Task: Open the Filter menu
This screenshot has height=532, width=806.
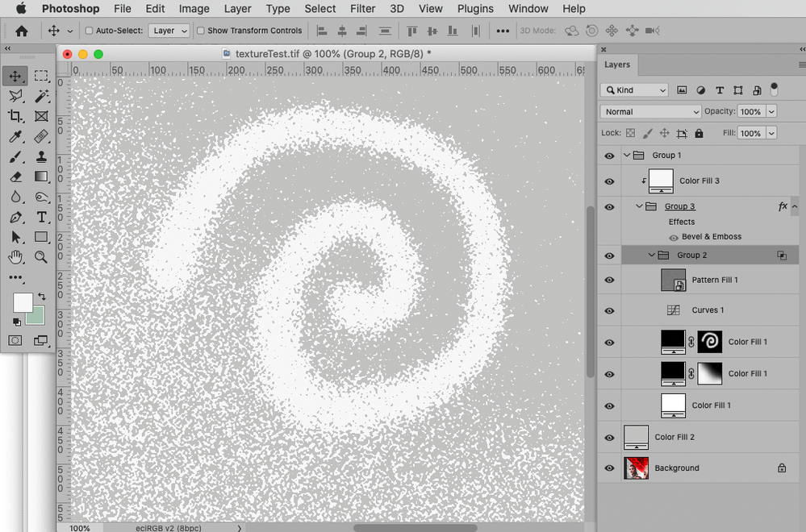Action: (362, 9)
